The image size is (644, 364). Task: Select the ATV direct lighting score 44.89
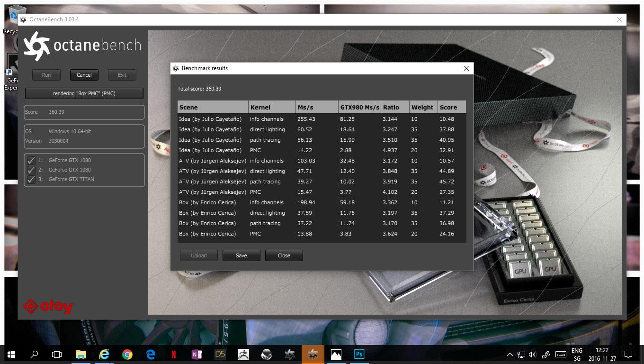pyautogui.click(x=447, y=171)
